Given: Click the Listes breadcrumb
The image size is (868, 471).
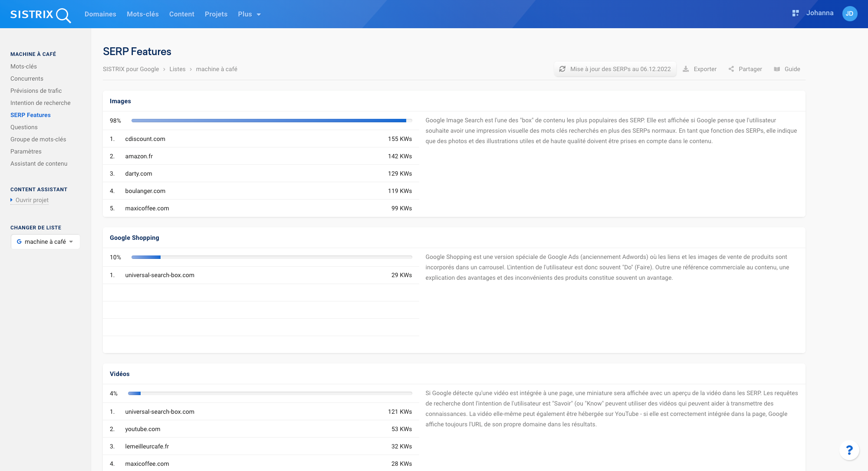Looking at the screenshot, I should point(178,69).
